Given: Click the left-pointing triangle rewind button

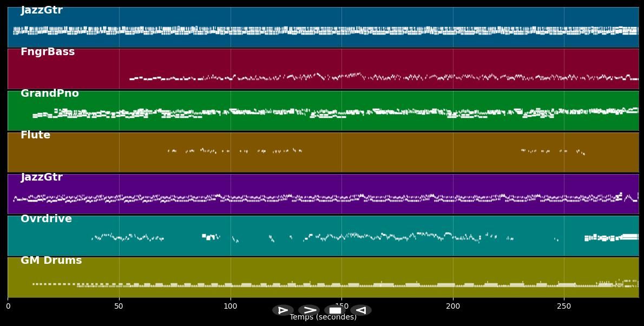Looking at the screenshot, I should (x=361, y=310).
